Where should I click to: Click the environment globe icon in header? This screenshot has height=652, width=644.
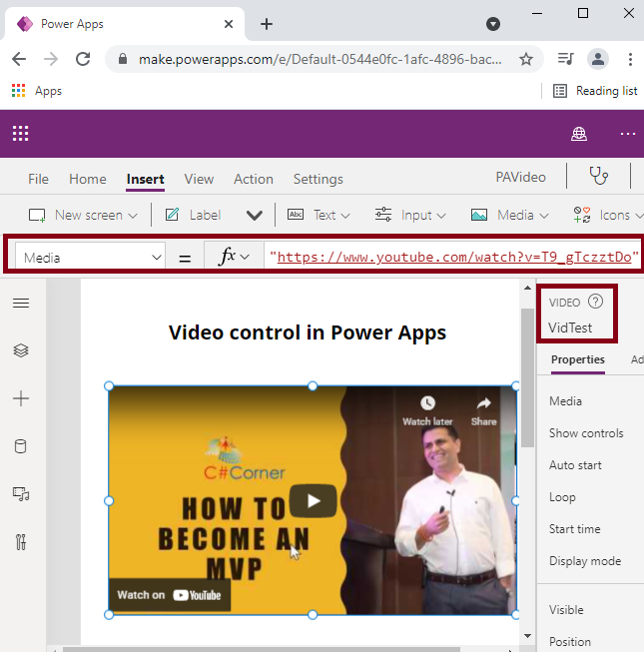(x=579, y=134)
